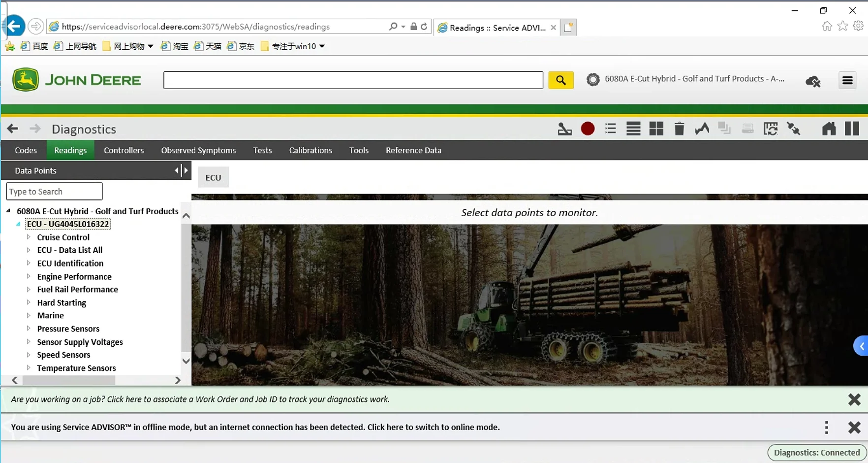Collapse the 6080A E-Cut Hybrid root node

(8, 211)
